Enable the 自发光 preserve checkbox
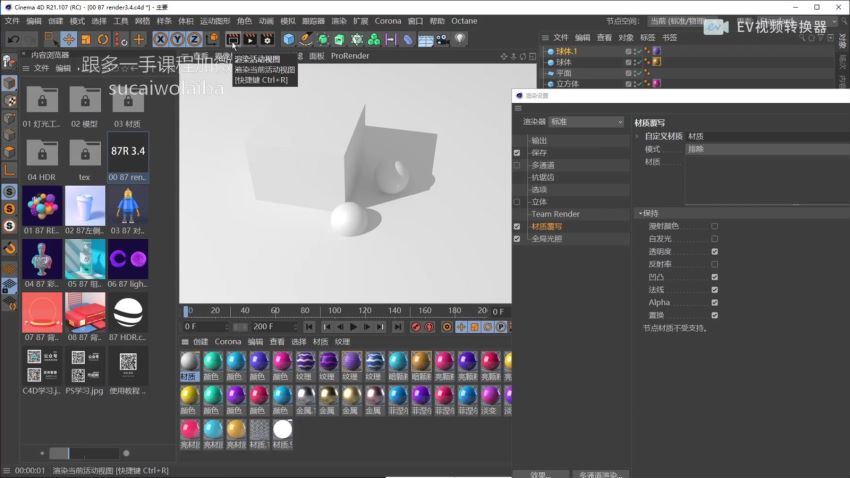 (x=714, y=238)
